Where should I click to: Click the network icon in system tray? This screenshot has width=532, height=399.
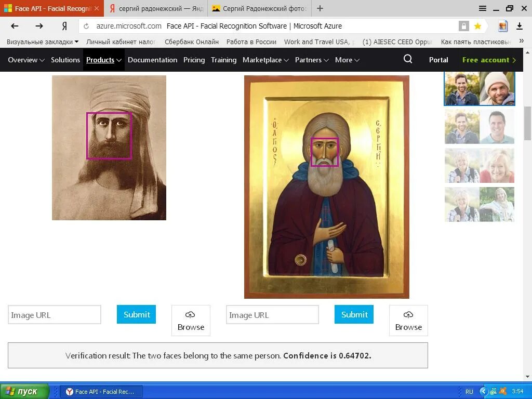pyautogui.click(x=493, y=392)
